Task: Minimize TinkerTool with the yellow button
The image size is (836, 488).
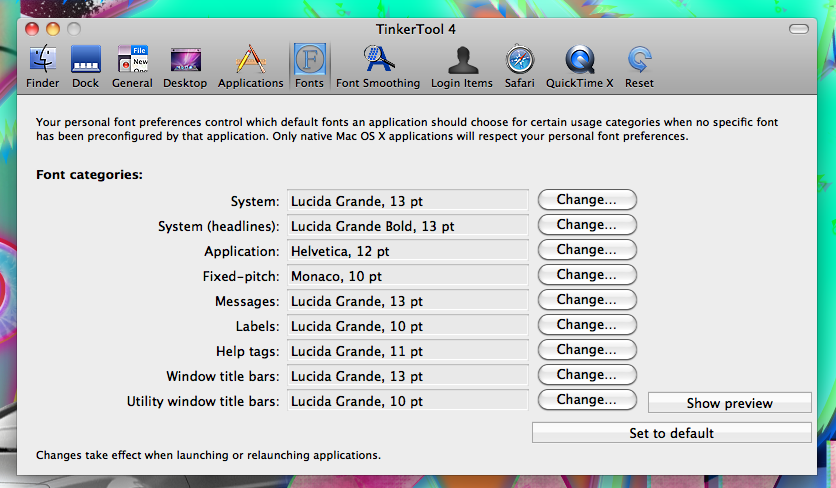Action: pos(53,29)
